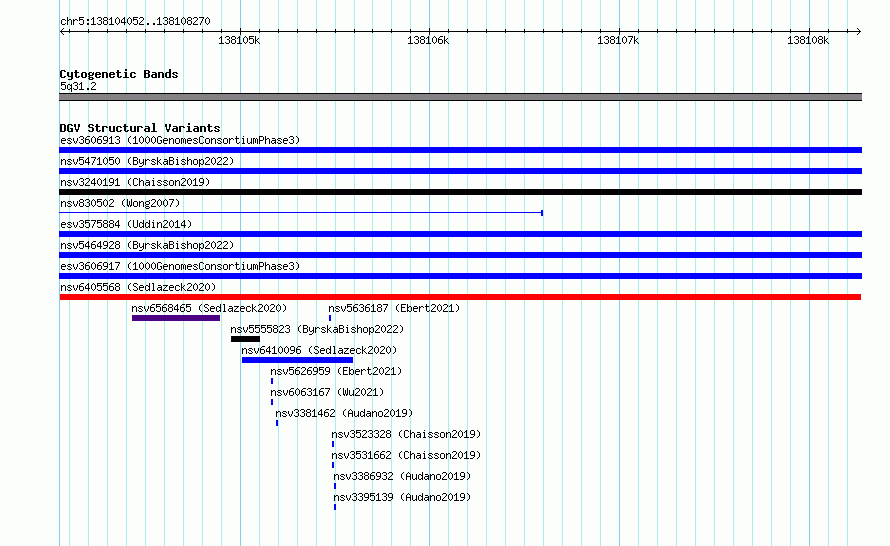This screenshot has height=546, width=890.
Task: Select the 5q31.2 band label
Action: (x=78, y=86)
